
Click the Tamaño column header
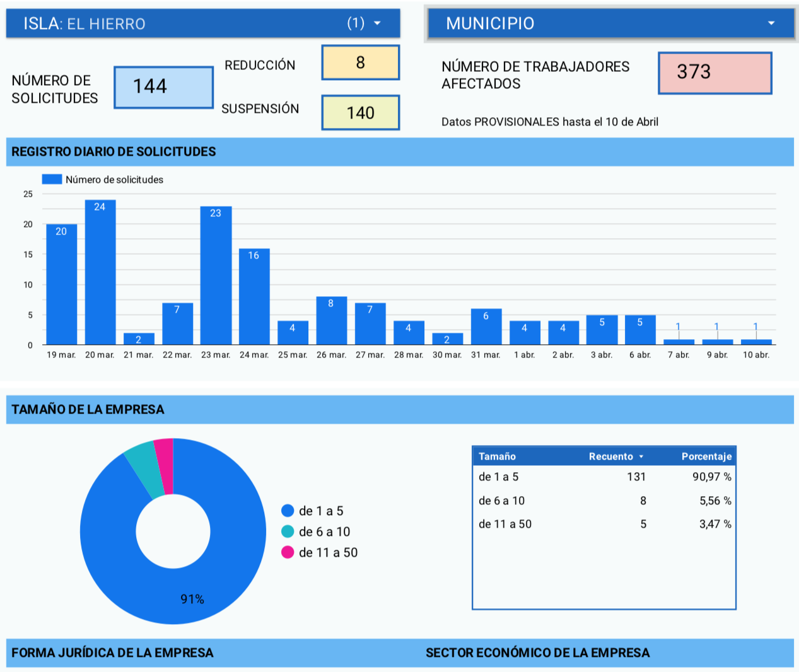[x=497, y=456]
